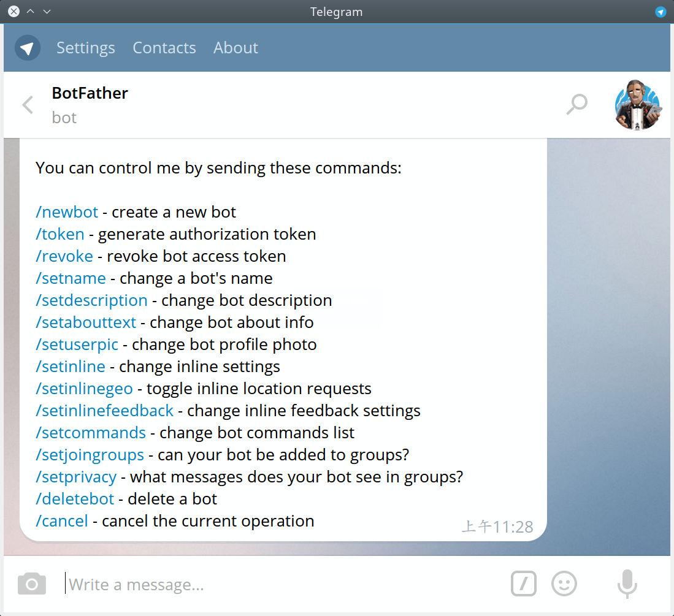This screenshot has width=674, height=616.
Task: Click the /deletebot command link
Action: [x=75, y=499]
